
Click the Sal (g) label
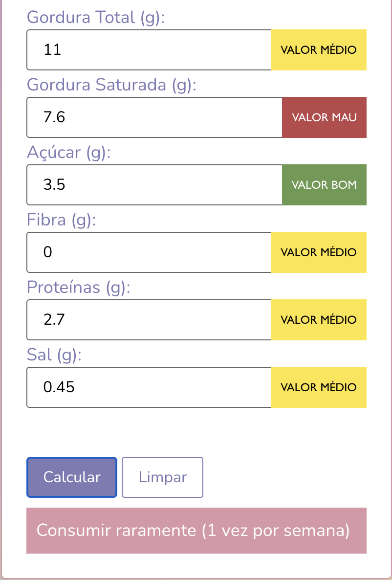54,355
